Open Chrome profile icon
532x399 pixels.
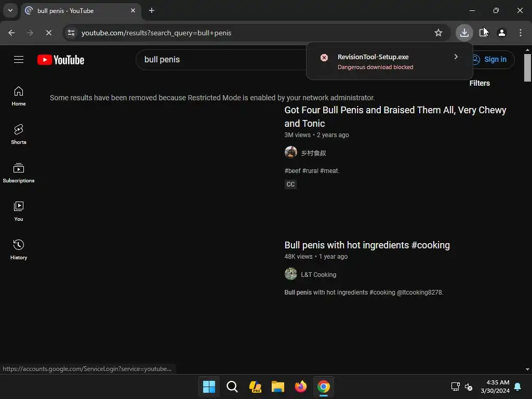tap(502, 33)
